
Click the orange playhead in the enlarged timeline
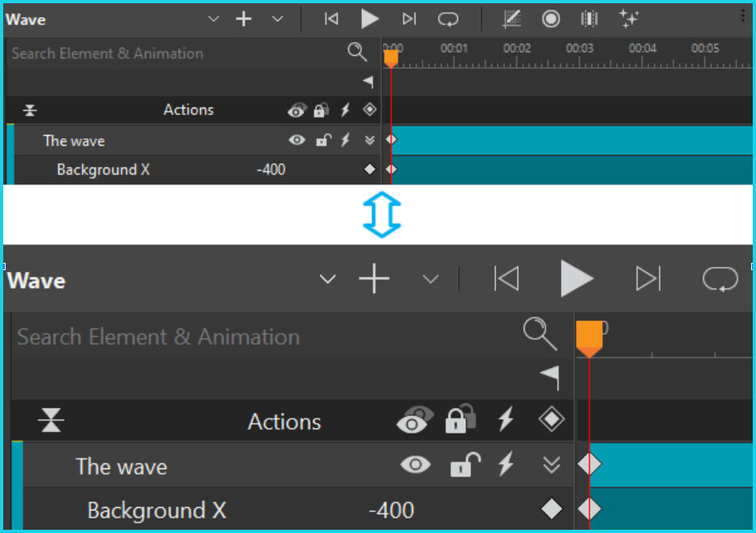589,339
